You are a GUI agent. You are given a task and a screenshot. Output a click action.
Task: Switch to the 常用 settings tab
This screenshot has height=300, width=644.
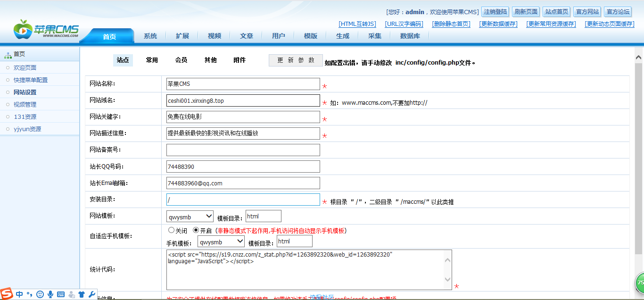(x=152, y=60)
